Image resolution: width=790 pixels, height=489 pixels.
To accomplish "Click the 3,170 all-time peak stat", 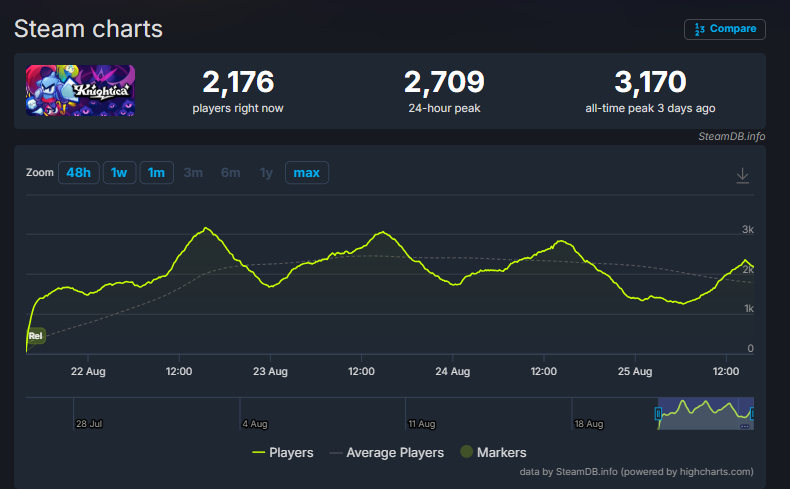I will click(650, 91).
